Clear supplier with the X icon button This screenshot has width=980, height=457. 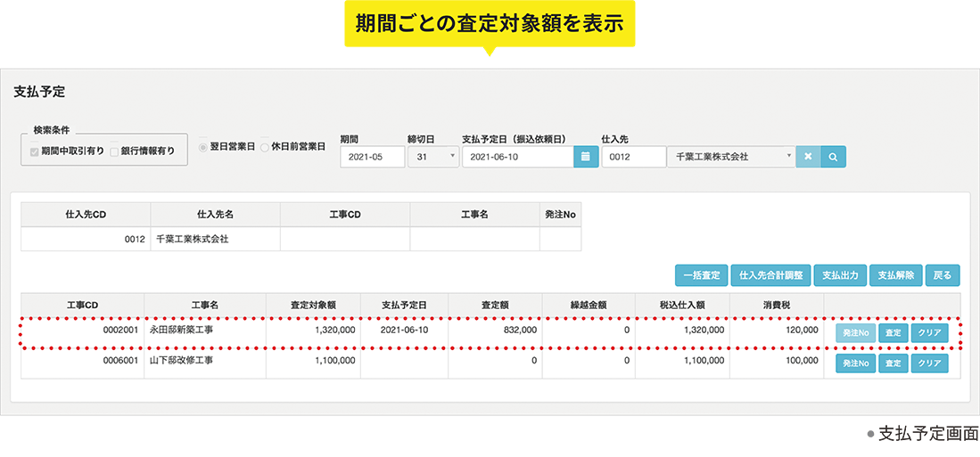click(x=808, y=157)
